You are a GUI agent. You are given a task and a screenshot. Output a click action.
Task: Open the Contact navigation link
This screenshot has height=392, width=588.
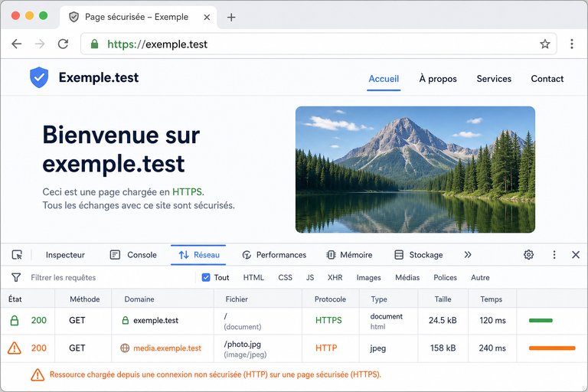[547, 79]
